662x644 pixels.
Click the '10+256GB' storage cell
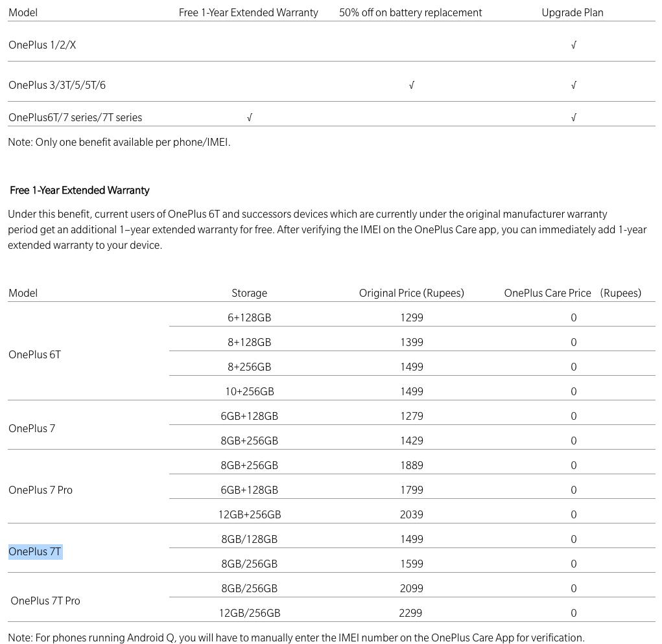coord(250,391)
